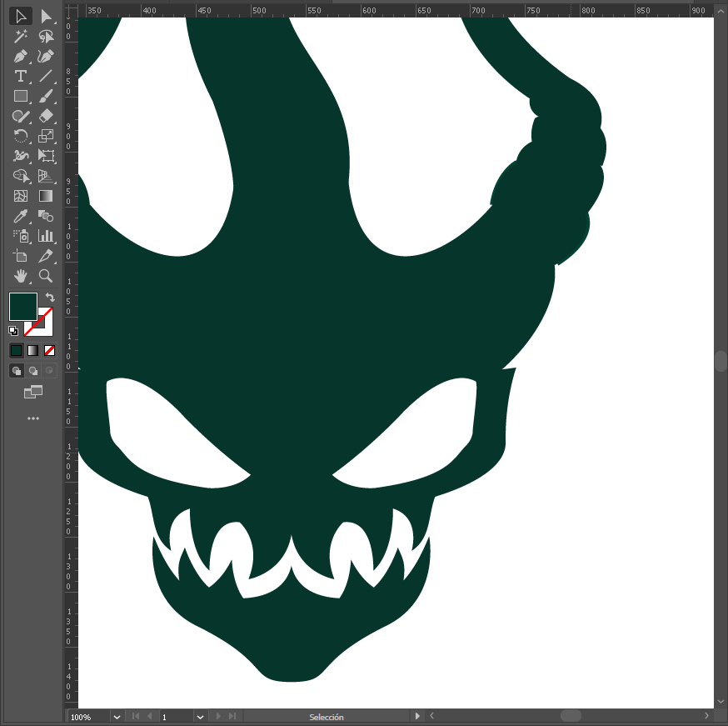
Task: Choose the Perspective Grid tool
Action: pyautogui.click(x=46, y=176)
